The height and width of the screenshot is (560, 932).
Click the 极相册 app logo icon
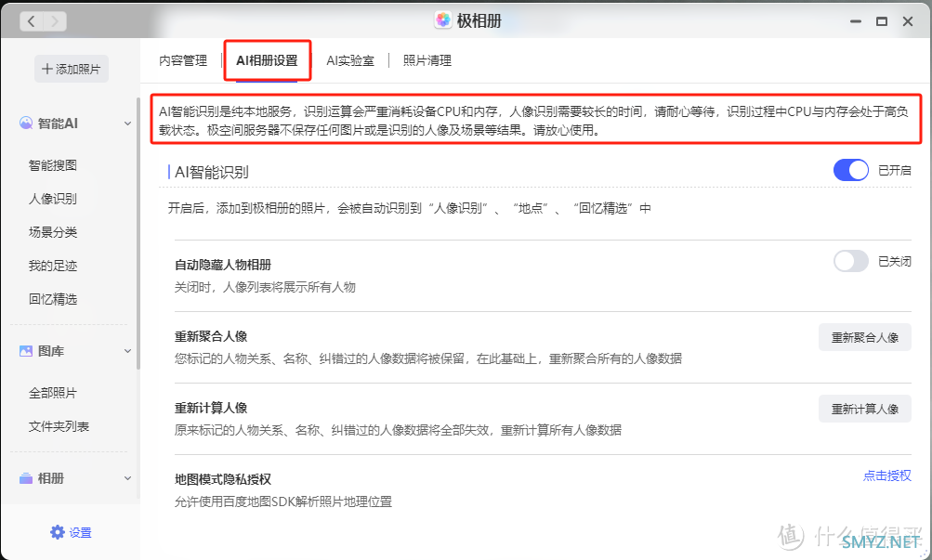click(x=443, y=20)
